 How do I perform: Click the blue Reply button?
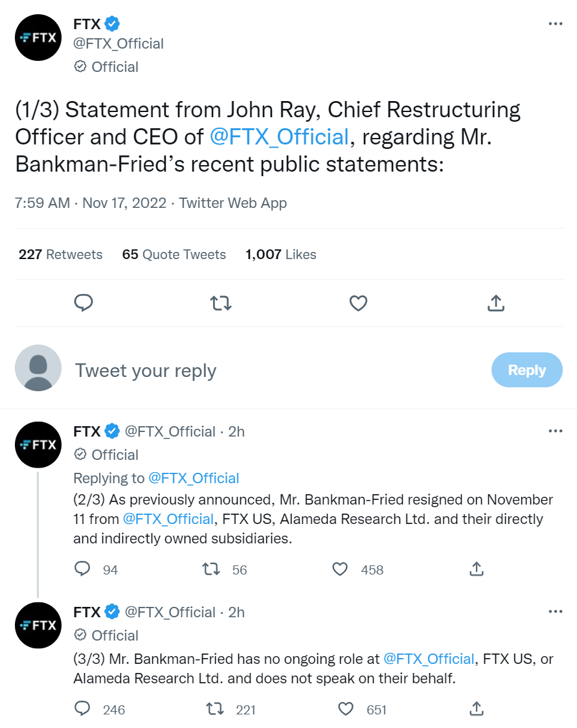tap(527, 370)
